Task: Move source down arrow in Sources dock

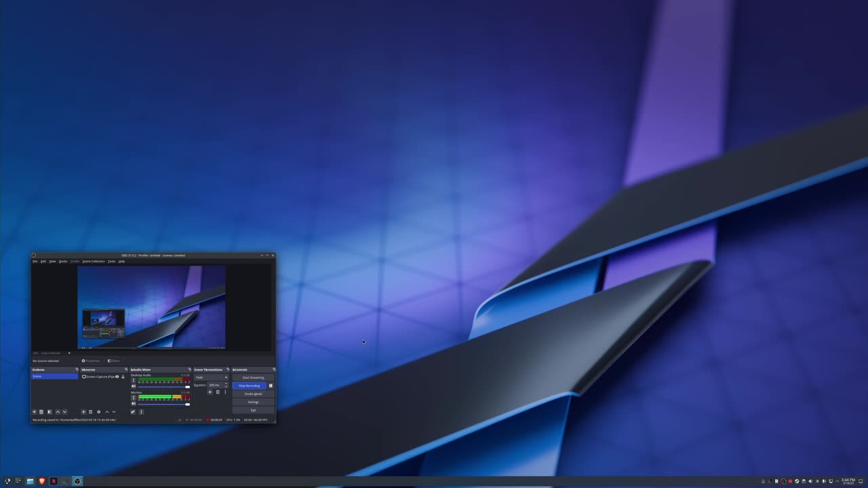Action: click(x=114, y=412)
